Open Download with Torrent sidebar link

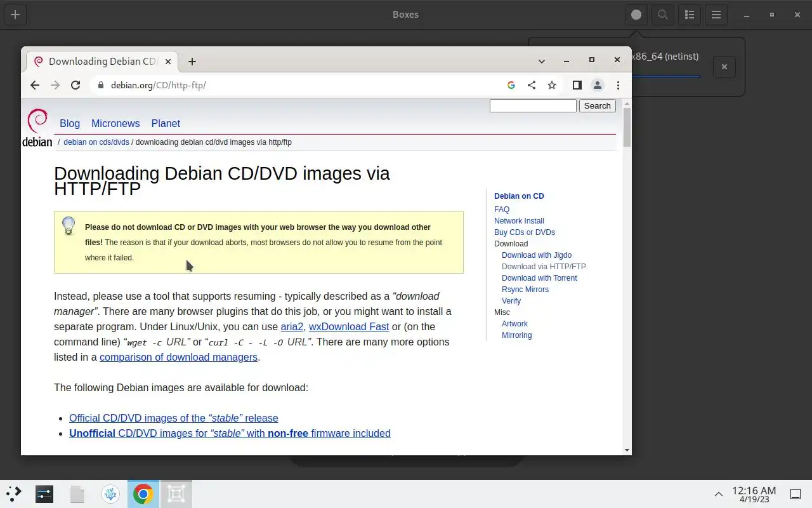[x=539, y=278]
